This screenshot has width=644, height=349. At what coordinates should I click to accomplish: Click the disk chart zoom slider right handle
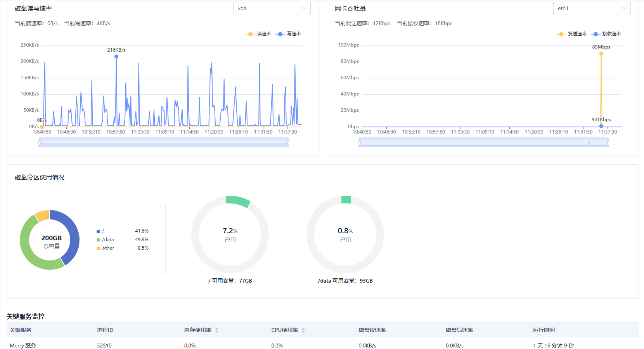pos(288,143)
